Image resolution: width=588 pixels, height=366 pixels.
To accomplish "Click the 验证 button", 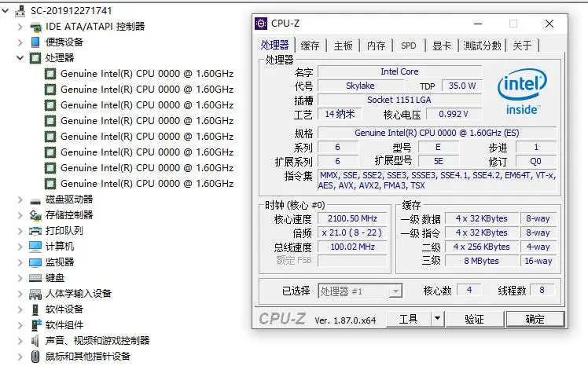I will coord(474,319).
